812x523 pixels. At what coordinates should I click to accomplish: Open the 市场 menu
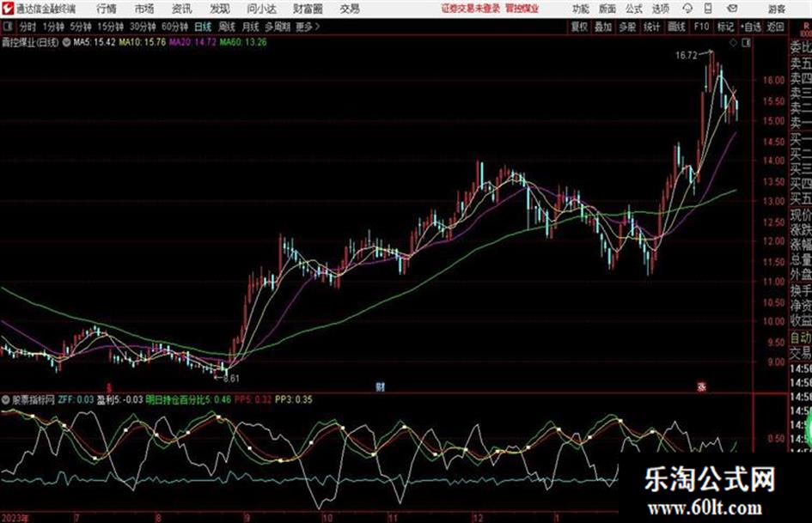point(144,9)
